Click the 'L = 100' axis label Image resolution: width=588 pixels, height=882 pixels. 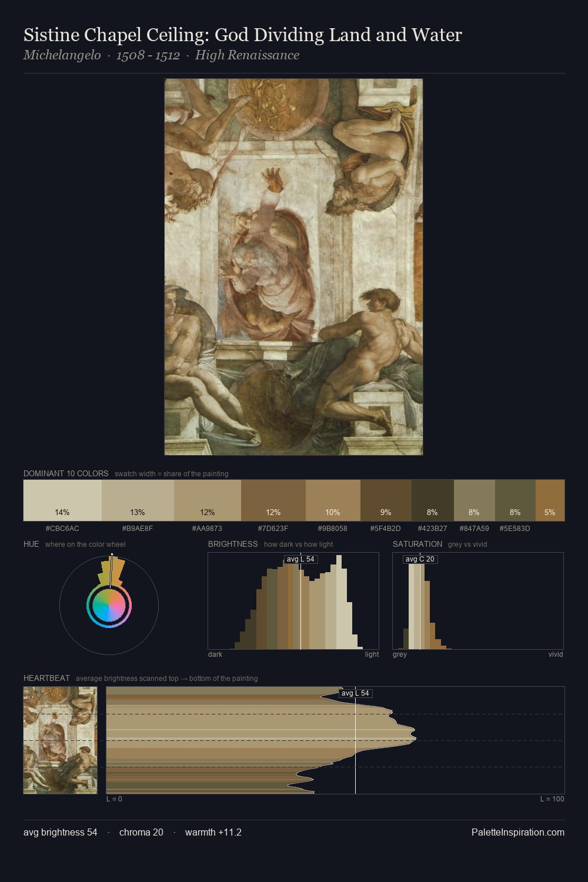click(552, 799)
